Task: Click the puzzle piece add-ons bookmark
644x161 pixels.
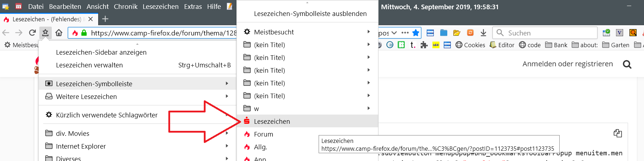Action: pyautogui.click(x=424, y=45)
